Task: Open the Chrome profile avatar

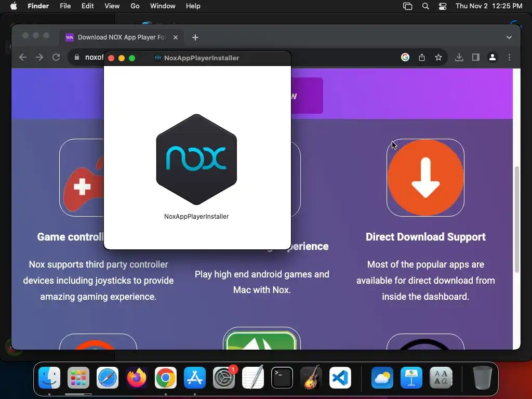Action: pyautogui.click(x=493, y=57)
